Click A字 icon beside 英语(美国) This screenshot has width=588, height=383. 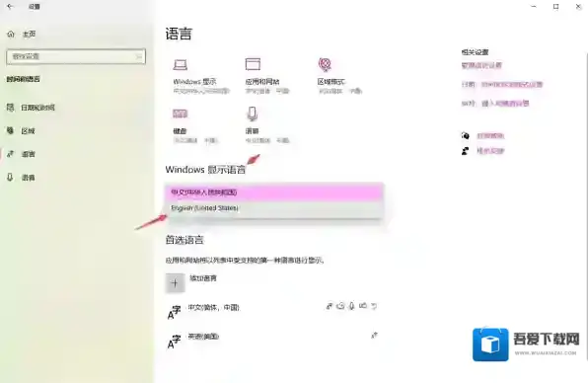(x=174, y=342)
